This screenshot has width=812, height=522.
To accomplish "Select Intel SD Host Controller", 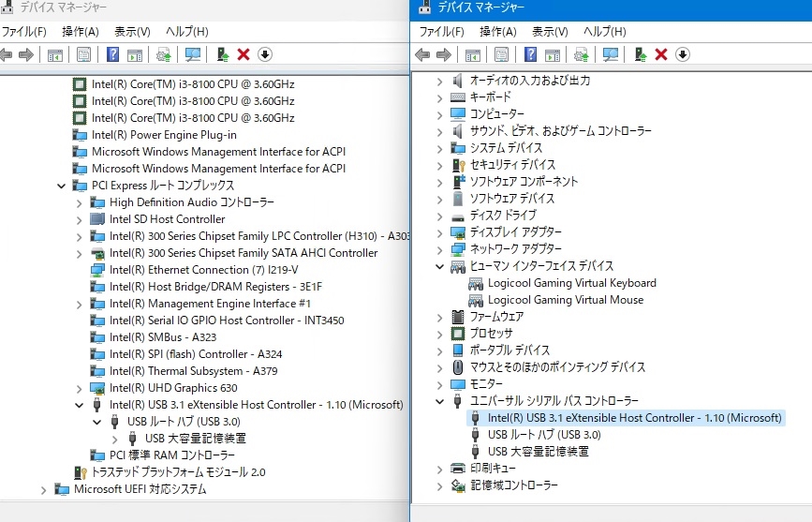I will click(168, 219).
